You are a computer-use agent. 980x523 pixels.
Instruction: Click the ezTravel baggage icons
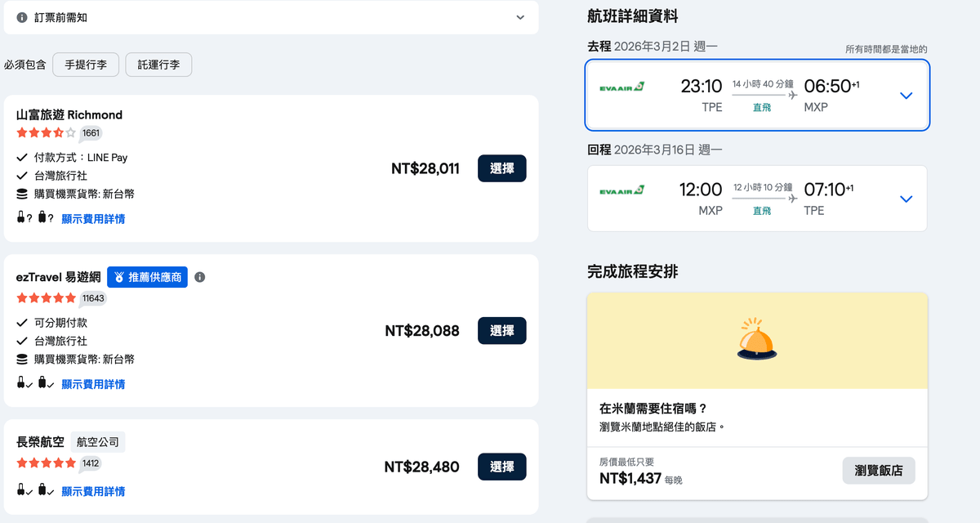[35, 383]
